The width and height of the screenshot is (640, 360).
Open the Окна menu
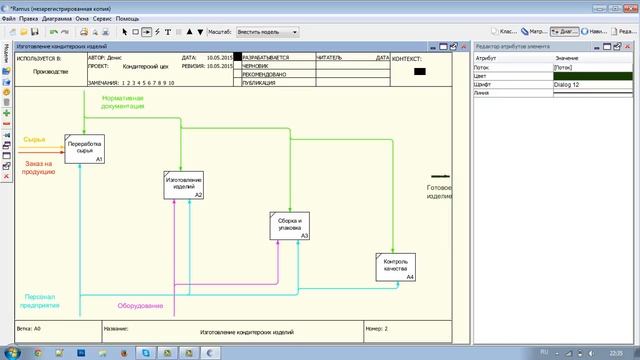[82, 19]
